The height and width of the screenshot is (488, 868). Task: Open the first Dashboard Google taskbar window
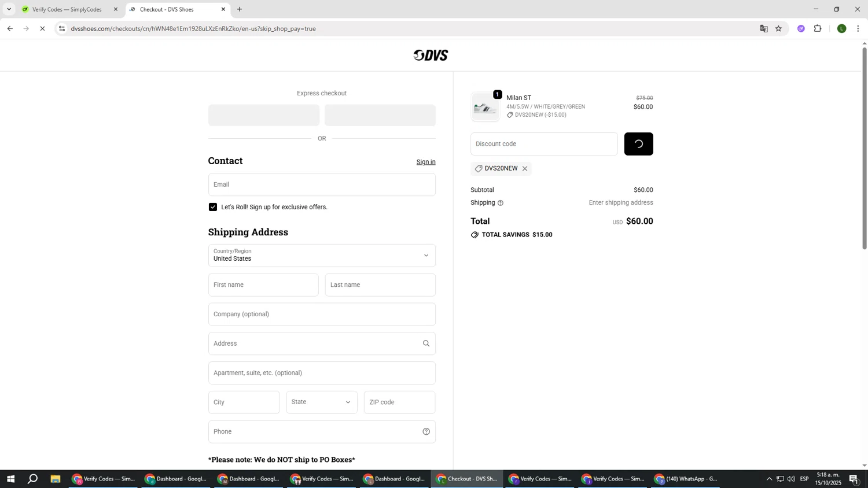[x=177, y=479]
